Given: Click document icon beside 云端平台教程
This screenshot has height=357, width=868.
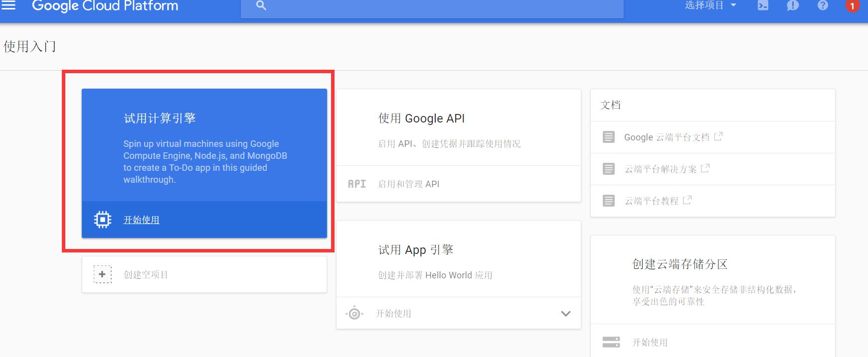Looking at the screenshot, I should tap(608, 201).
